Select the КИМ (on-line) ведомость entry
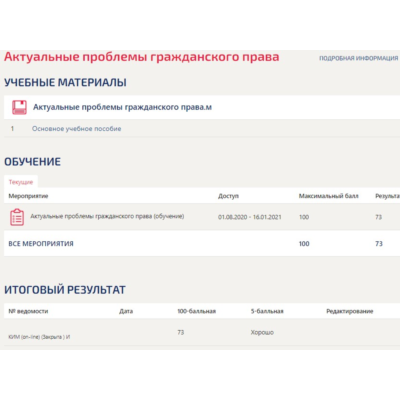 tap(39, 337)
